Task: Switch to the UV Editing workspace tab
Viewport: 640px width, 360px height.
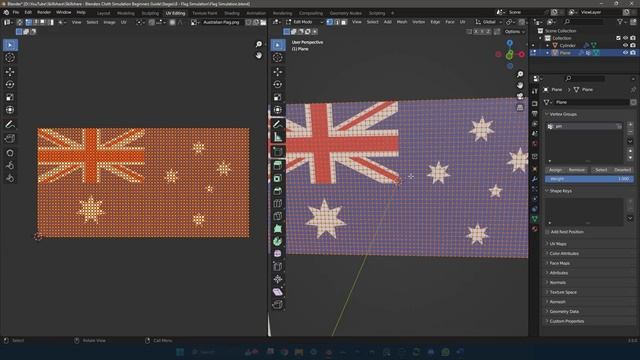Action: pos(175,13)
